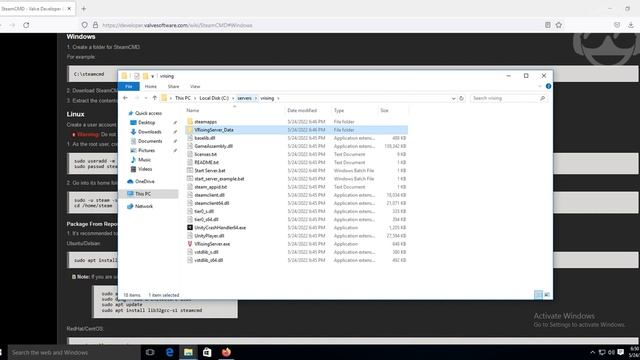
Task: Click New folder quick access toolbar icon
Action: 145,76
